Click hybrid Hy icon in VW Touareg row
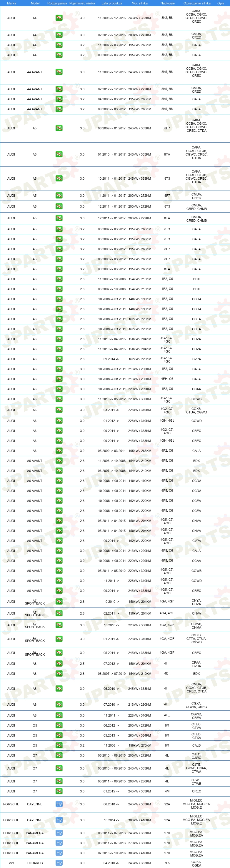This screenshot has width=230, height=868. [59, 863]
